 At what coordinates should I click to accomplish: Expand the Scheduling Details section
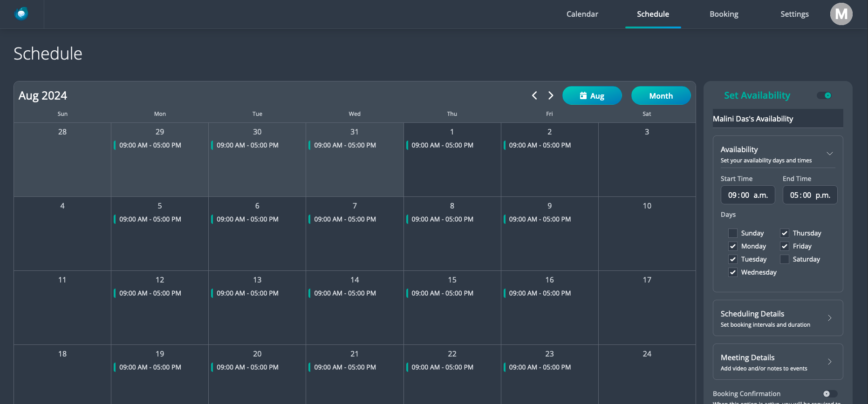(x=778, y=318)
